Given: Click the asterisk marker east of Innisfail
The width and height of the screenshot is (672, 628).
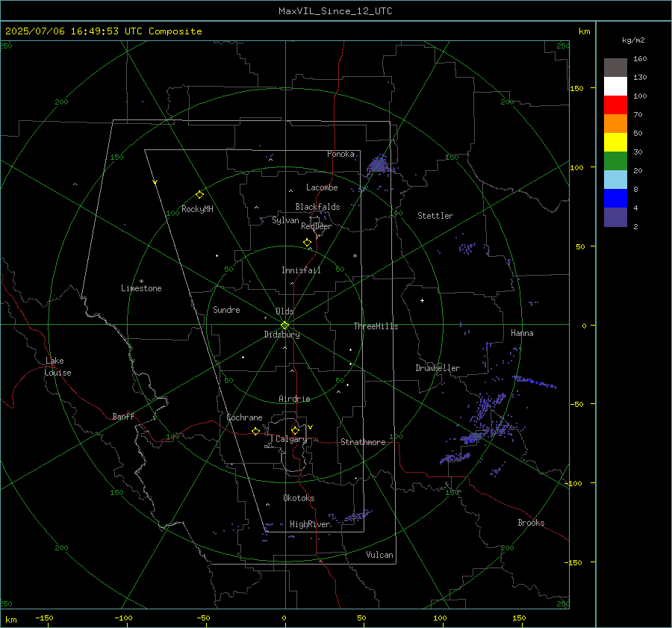Looking at the screenshot, I should 355,256.
